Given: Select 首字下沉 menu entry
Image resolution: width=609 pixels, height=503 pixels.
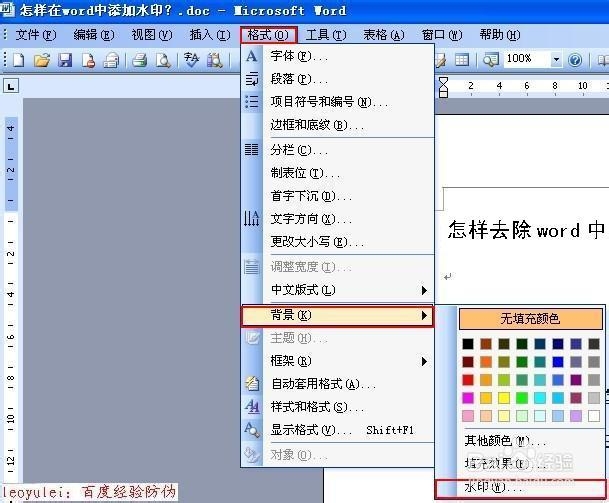Looking at the screenshot, I should coord(337,196).
